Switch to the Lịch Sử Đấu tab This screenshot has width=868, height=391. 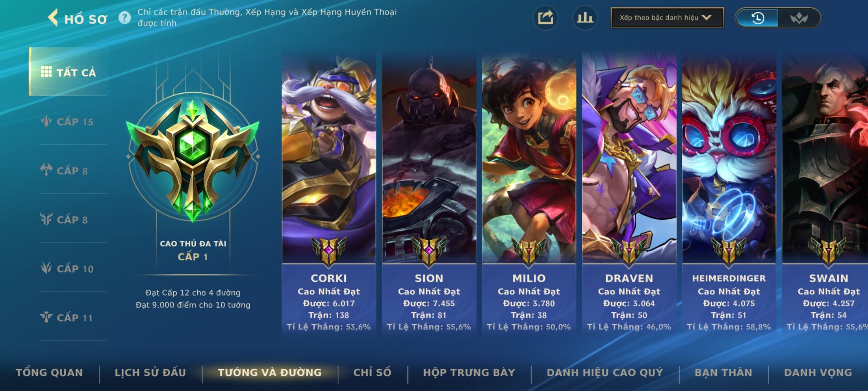150,373
